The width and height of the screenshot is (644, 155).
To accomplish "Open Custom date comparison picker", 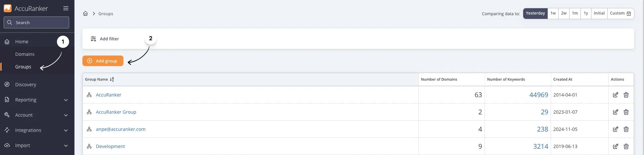I will click(x=620, y=13).
